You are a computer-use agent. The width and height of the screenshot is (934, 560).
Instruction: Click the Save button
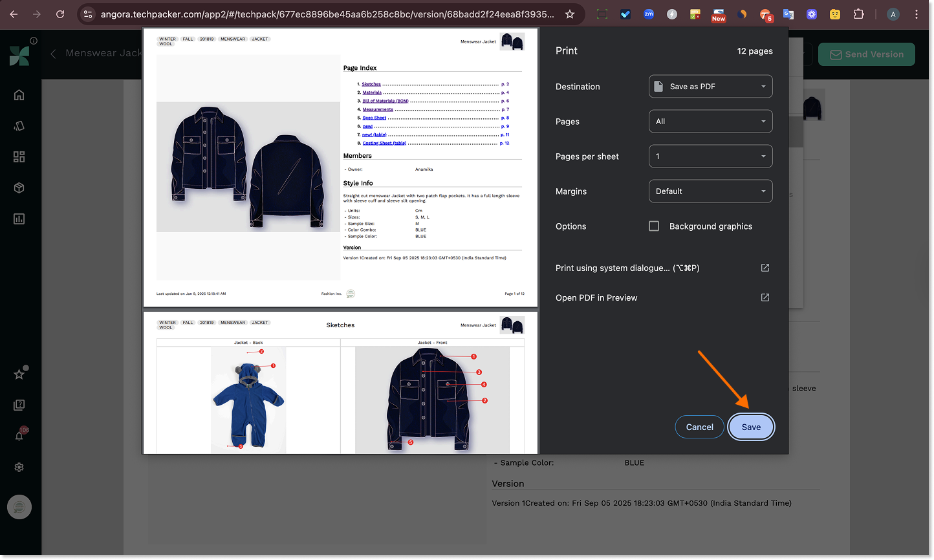751,427
